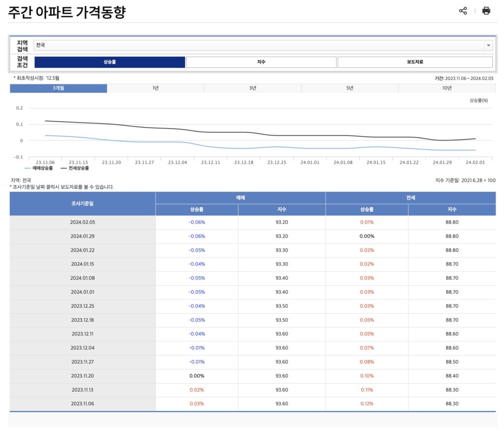
Task: Click the 2023.12.25 survey date link
Action: click(83, 306)
